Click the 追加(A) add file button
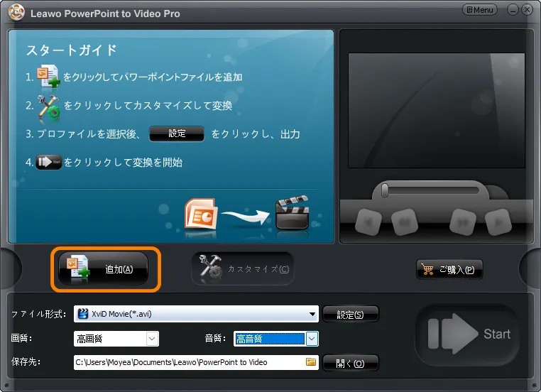Viewport: 541px width, 392px height. (104, 269)
